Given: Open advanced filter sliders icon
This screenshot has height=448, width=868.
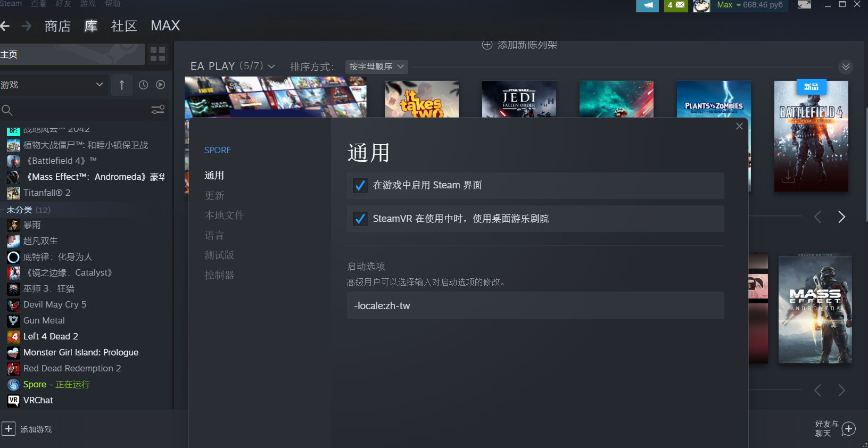Looking at the screenshot, I should click(x=158, y=110).
